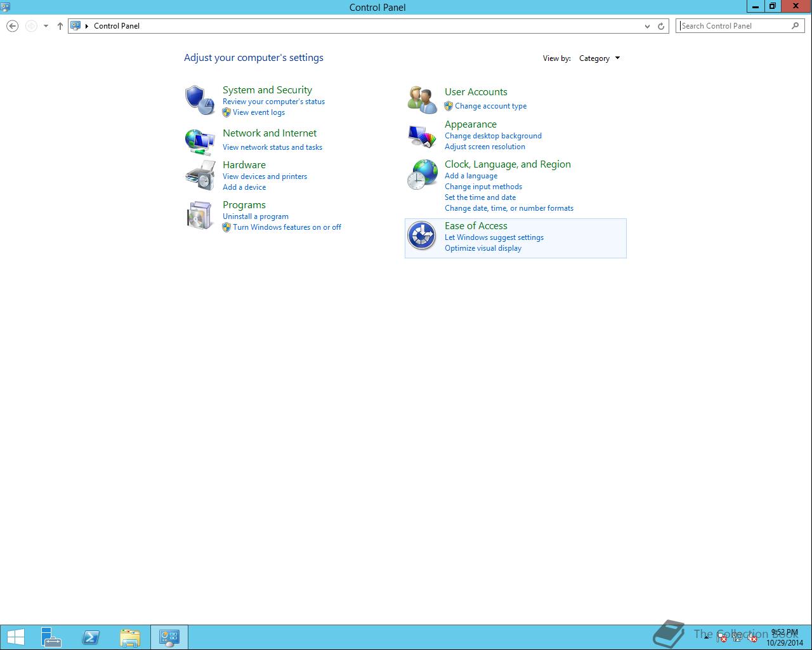Launch PowerShell from the taskbar
This screenshot has height=650, width=812.
(x=91, y=637)
